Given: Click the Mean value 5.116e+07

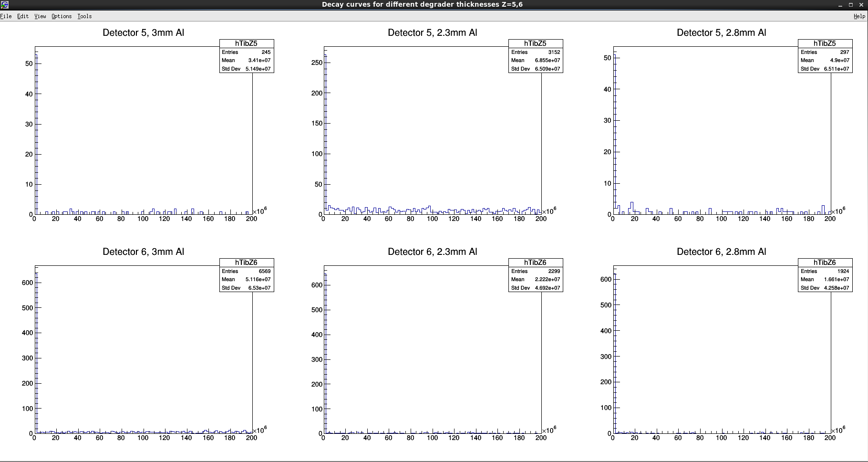Looking at the screenshot, I should [258, 280].
